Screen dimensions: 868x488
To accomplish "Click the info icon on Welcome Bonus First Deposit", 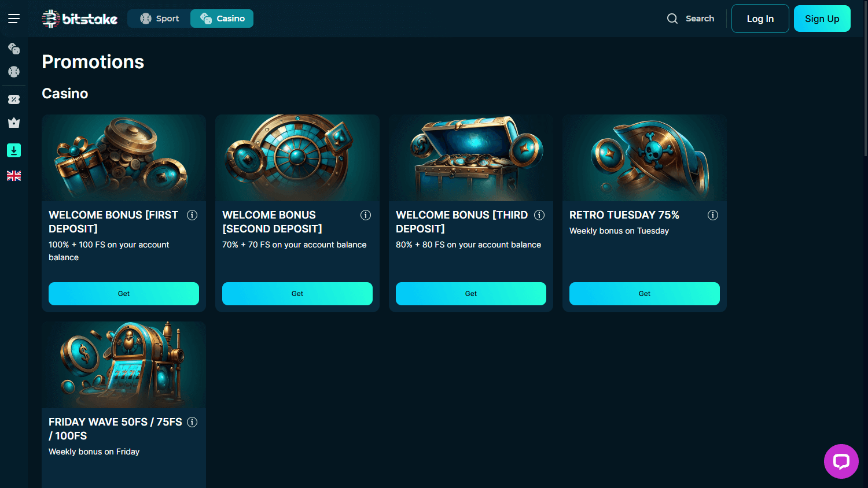I will tap(192, 215).
